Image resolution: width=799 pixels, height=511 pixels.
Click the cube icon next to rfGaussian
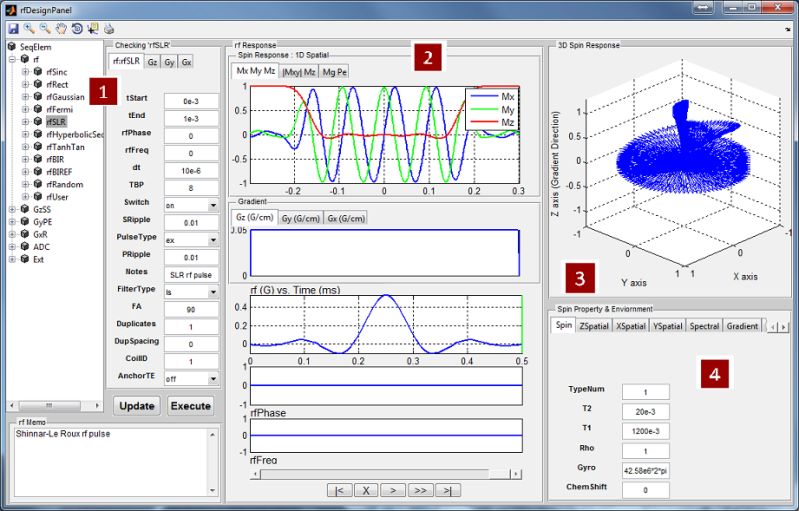tap(38, 96)
